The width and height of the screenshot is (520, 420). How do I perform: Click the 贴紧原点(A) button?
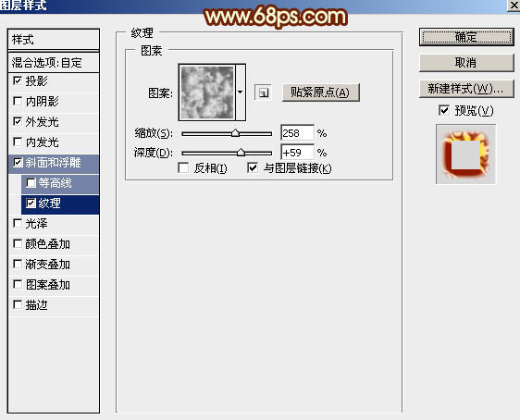click(x=320, y=93)
